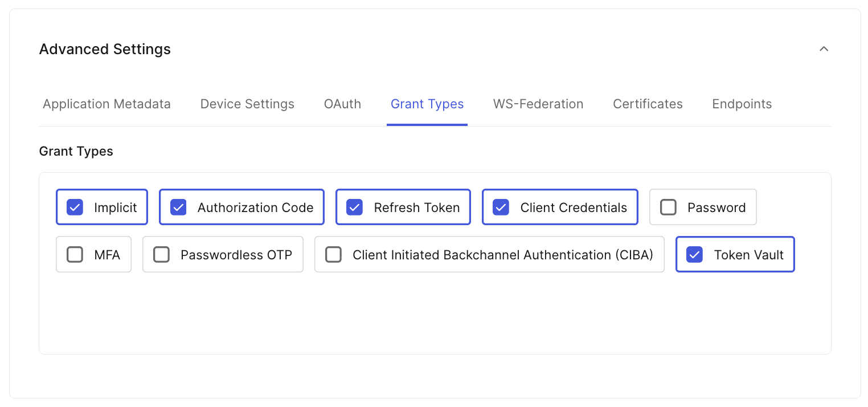Click the active Grant Types tab
Image resolution: width=868 pixels, height=407 pixels.
(x=427, y=104)
